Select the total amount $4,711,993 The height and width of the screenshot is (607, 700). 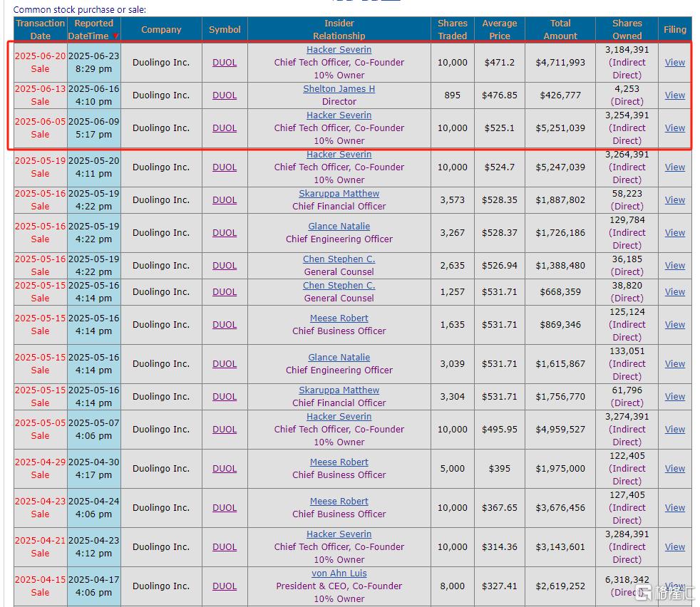point(560,63)
